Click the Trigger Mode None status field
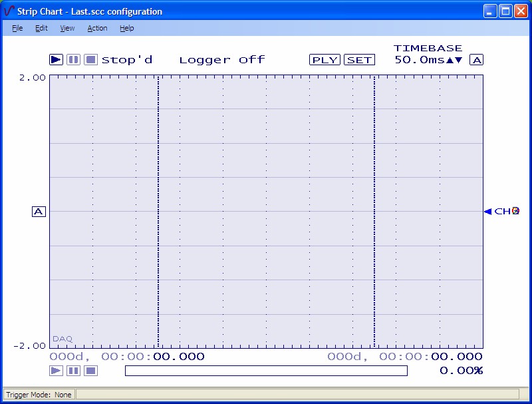532x404 pixels. coord(38,394)
